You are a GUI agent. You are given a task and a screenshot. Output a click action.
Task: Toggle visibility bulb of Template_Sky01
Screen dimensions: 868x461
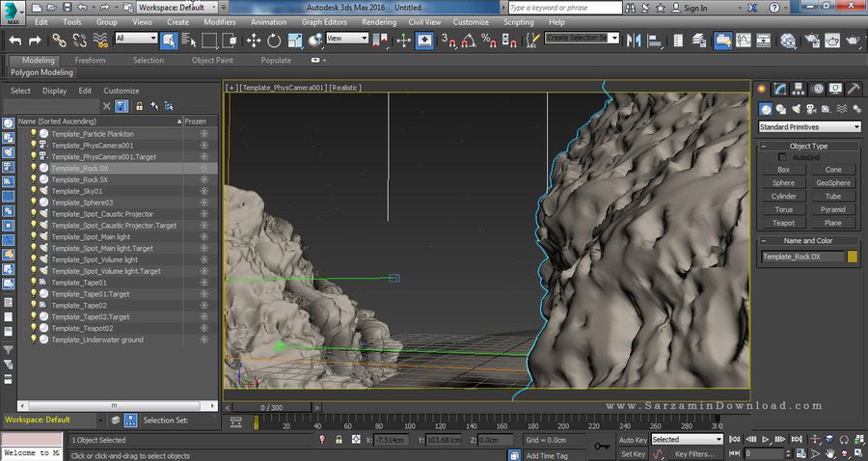33,191
